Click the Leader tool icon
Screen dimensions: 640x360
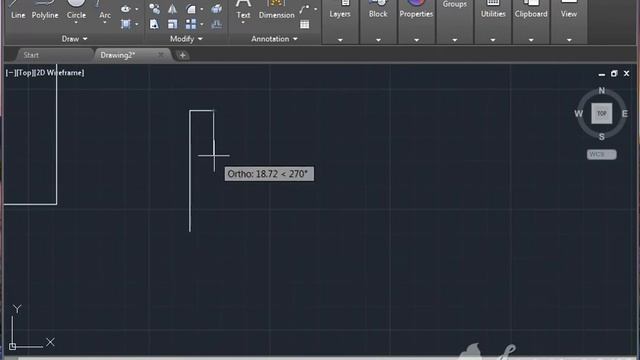(304, 9)
